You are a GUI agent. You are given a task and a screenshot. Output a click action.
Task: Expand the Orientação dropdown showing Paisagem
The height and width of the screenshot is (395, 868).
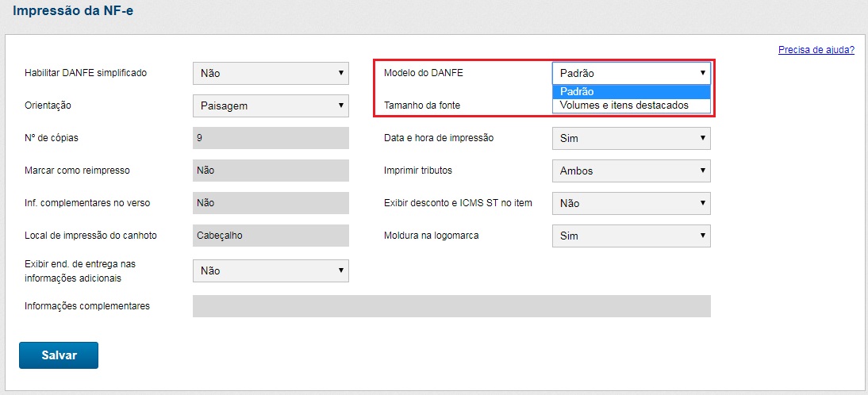point(271,105)
